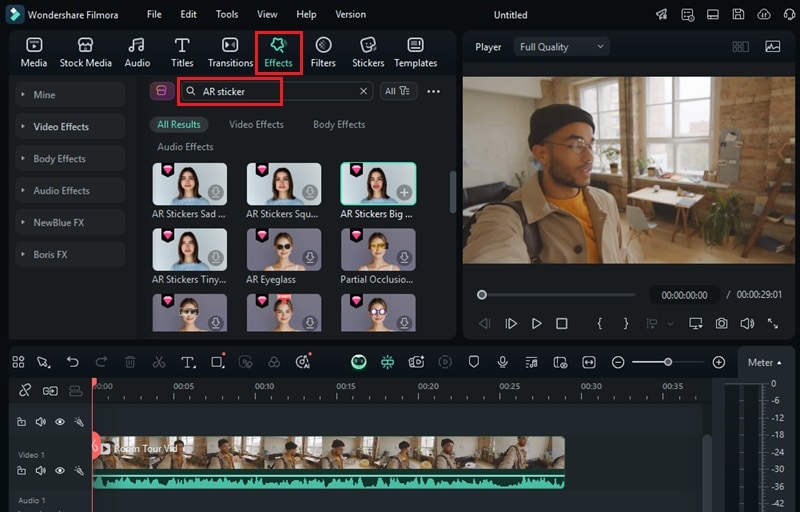Lock the Video 1 track
Image resolution: width=800 pixels, height=512 pixels.
point(21,470)
